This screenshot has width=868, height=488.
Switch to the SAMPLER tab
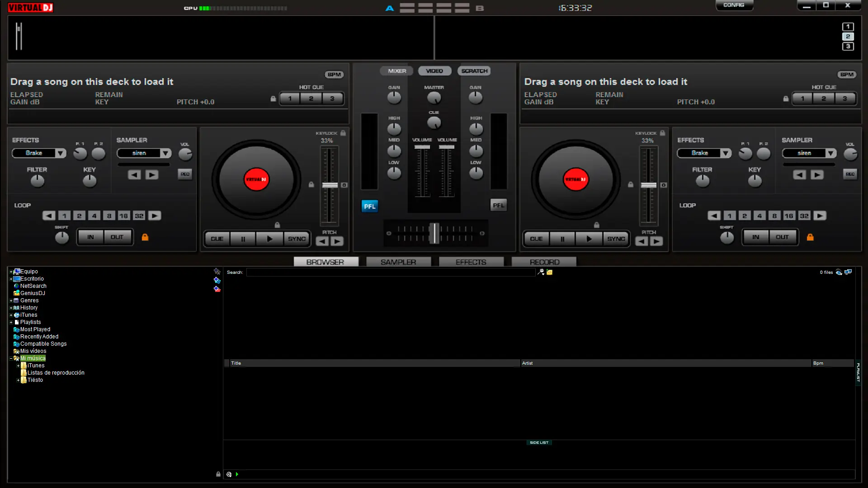coord(398,262)
